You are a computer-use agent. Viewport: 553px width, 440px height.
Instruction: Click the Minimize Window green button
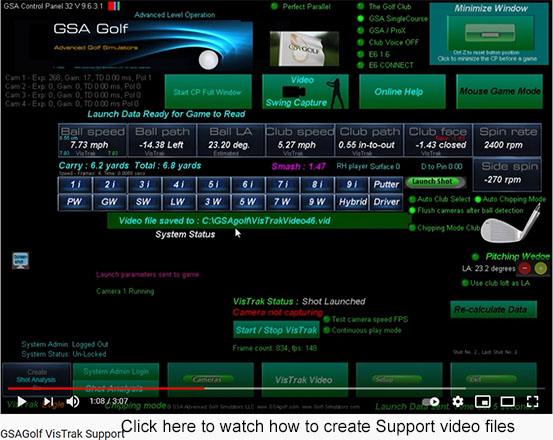coord(490,33)
